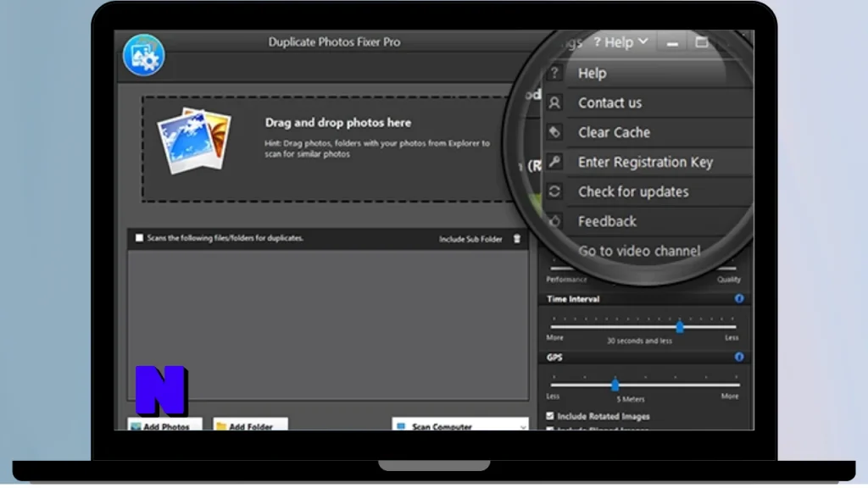Click the Time Interval info icon
The image size is (868, 488).
(x=739, y=299)
